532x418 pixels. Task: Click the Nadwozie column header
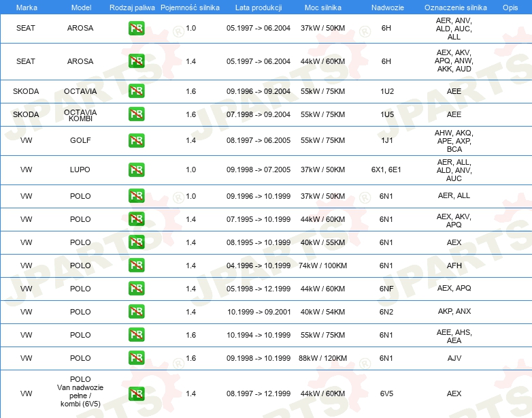[388, 7]
